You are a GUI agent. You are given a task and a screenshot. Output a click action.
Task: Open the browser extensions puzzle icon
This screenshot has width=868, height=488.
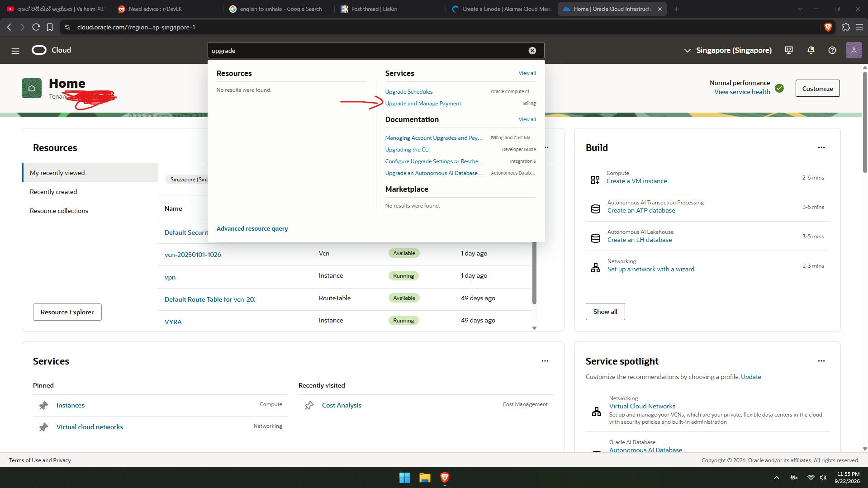[846, 27]
